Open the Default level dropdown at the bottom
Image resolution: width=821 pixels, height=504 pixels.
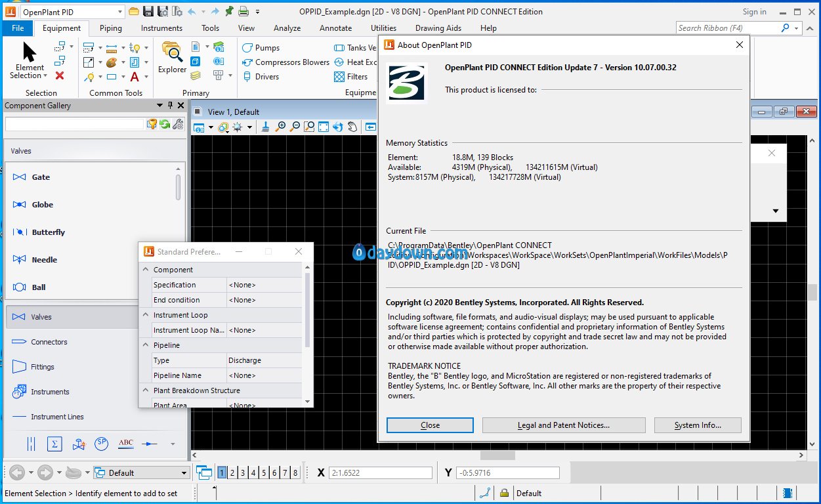pos(184,472)
